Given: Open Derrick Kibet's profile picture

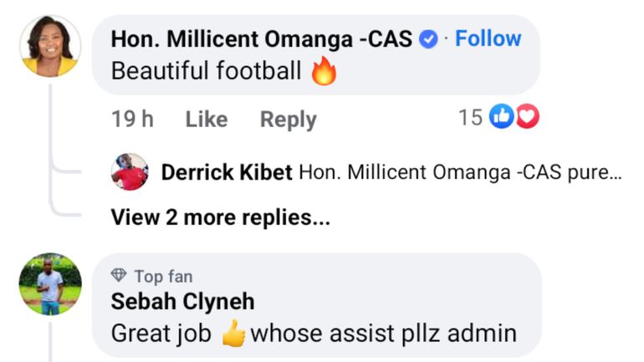Looking at the screenshot, I should point(130,172).
